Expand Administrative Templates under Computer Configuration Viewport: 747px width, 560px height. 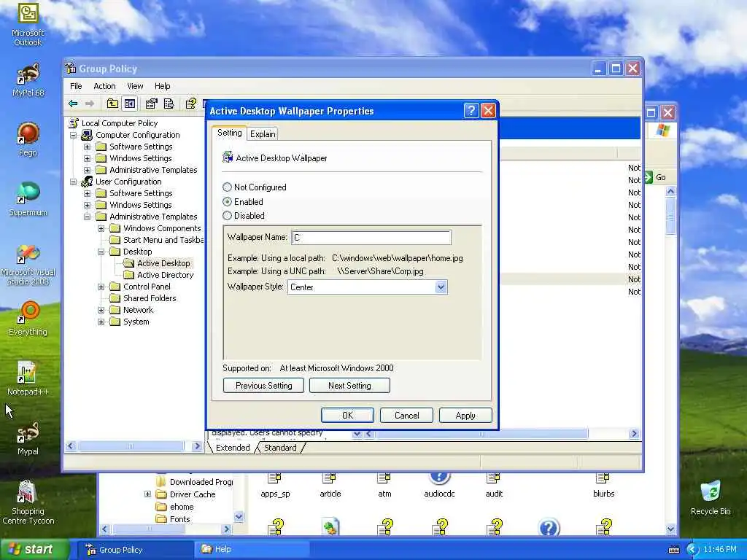point(88,170)
